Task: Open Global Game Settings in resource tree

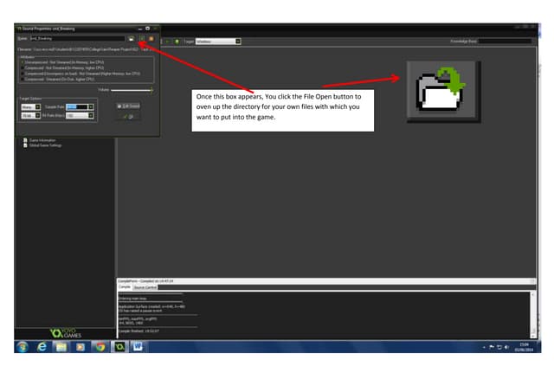Action: point(44,145)
